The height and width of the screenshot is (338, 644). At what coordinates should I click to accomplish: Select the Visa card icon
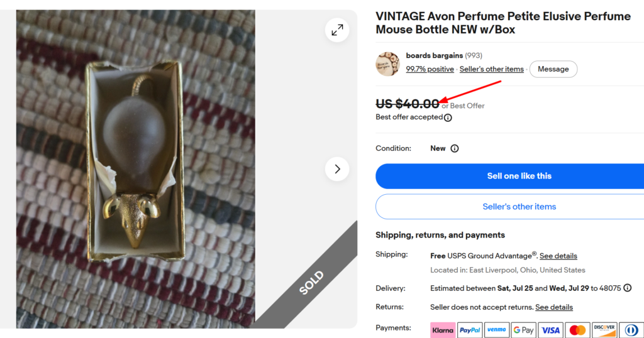pyautogui.click(x=551, y=330)
